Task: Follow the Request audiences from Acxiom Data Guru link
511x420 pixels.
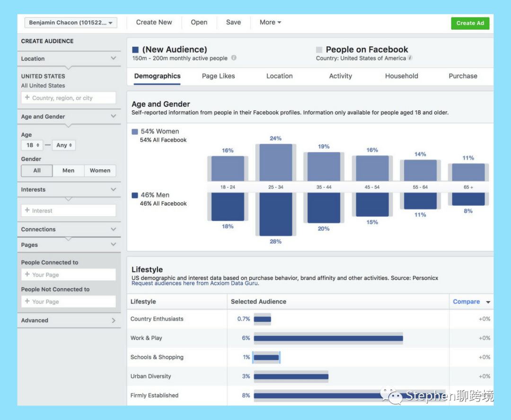Action: pos(195,283)
